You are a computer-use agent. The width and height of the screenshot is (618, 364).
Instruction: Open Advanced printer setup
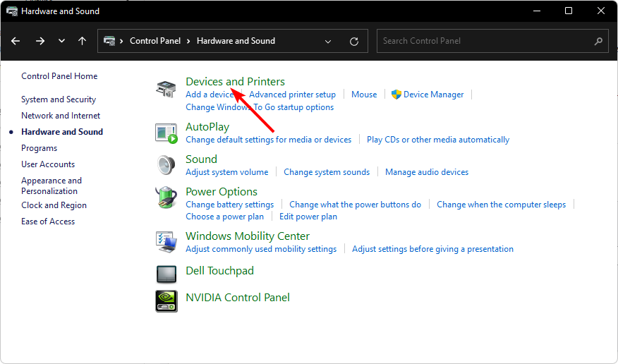coord(292,95)
